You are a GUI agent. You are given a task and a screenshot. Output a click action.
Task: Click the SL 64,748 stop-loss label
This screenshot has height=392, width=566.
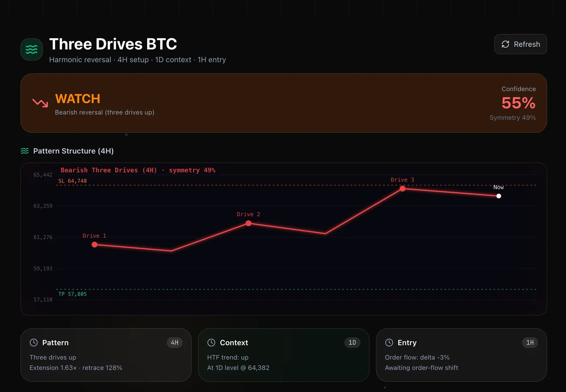73,181
